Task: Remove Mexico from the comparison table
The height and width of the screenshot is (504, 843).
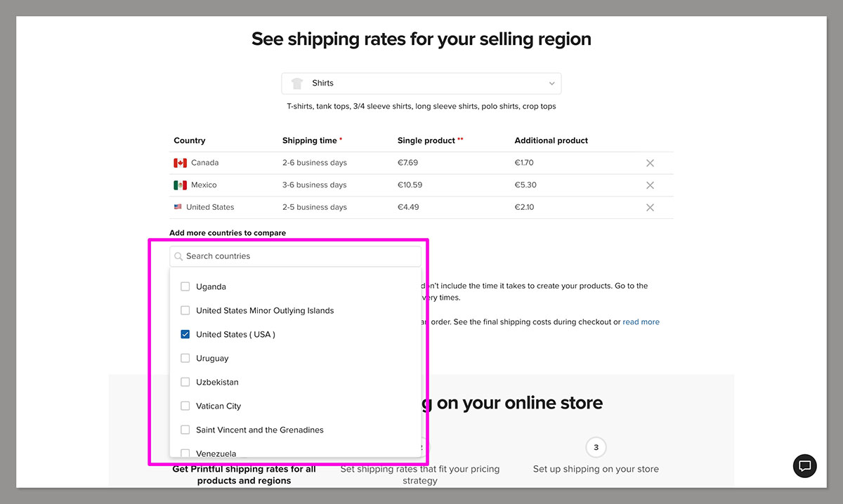Action: click(x=650, y=185)
